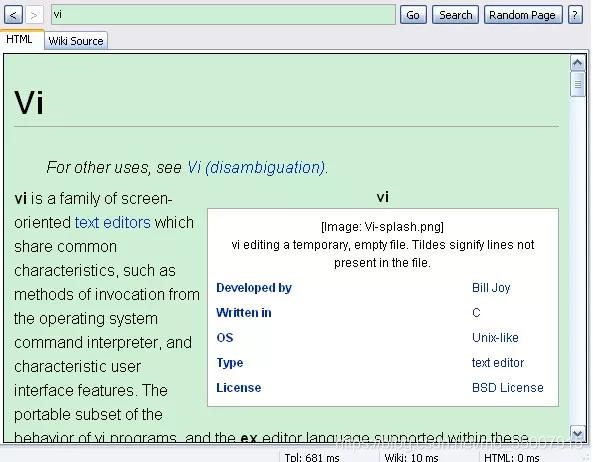Click the 'Bill Joy' value
The height and width of the screenshot is (462, 593).
491,288
